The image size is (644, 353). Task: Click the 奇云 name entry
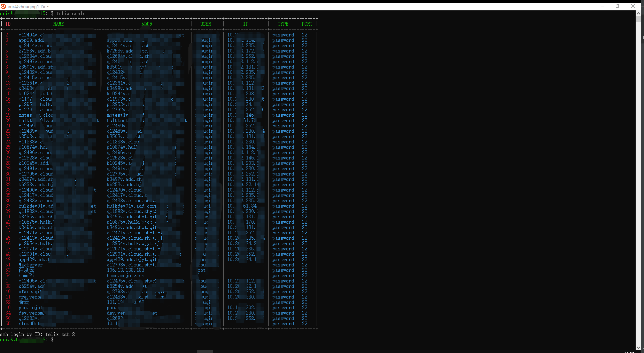(x=24, y=302)
